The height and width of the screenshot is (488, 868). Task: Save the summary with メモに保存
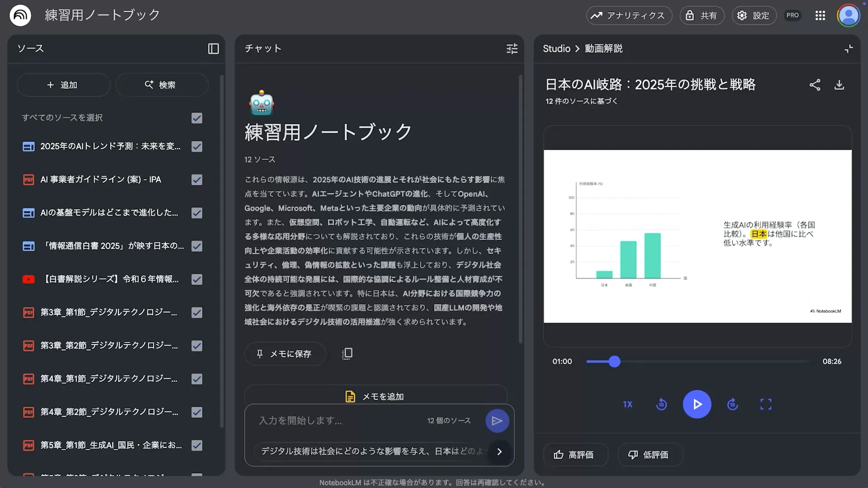(x=285, y=354)
